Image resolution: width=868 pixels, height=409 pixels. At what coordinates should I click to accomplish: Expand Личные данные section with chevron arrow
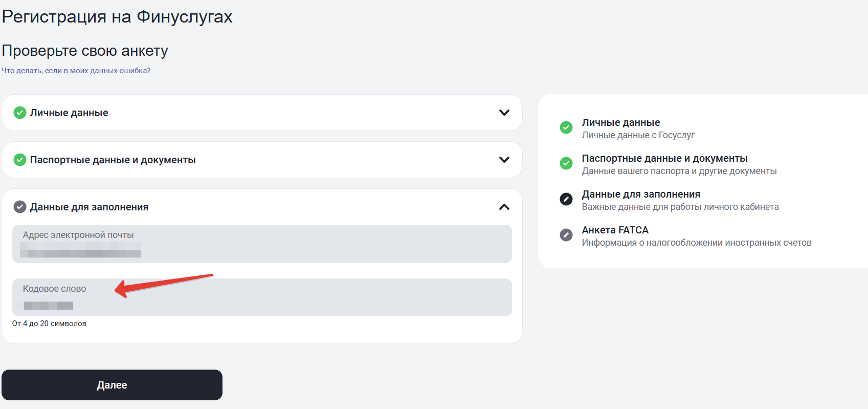tap(504, 113)
